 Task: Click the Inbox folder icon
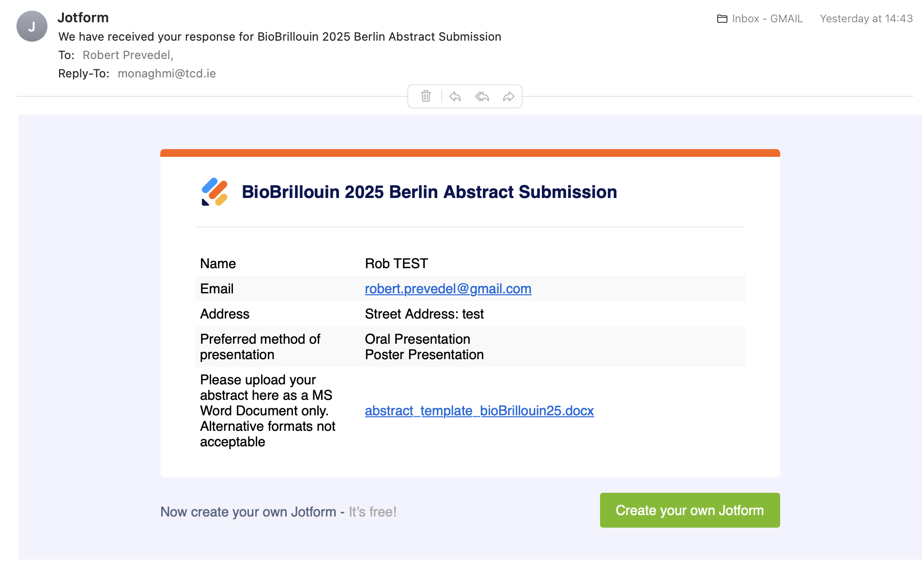pyautogui.click(x=722, y=19)
